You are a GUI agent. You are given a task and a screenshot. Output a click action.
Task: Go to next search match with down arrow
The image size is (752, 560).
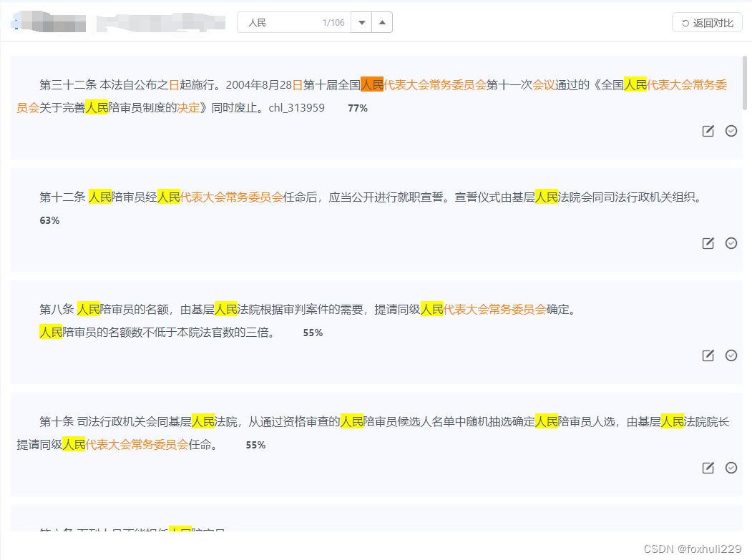click(361, 23)
